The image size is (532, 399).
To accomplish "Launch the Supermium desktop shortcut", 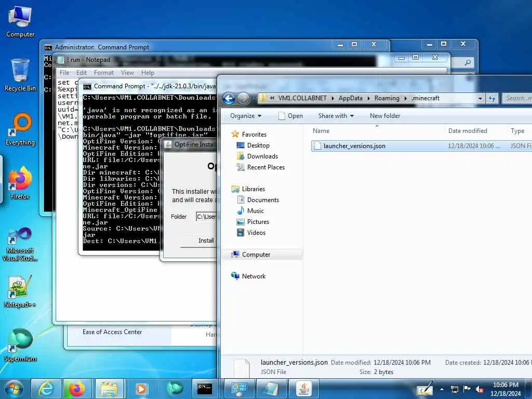I will coord(20,345).
